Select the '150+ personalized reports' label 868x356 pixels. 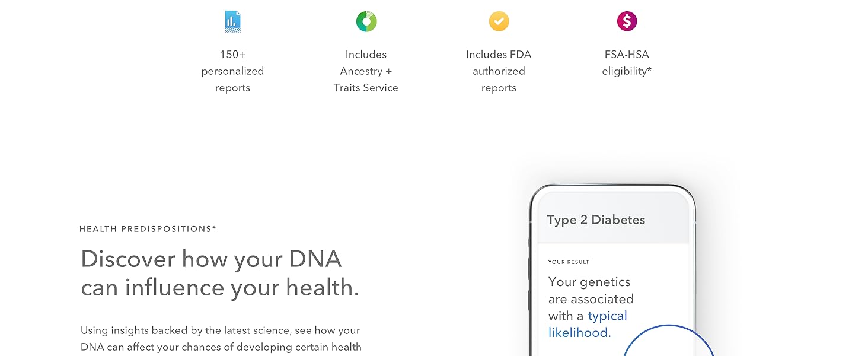[232, 71]
